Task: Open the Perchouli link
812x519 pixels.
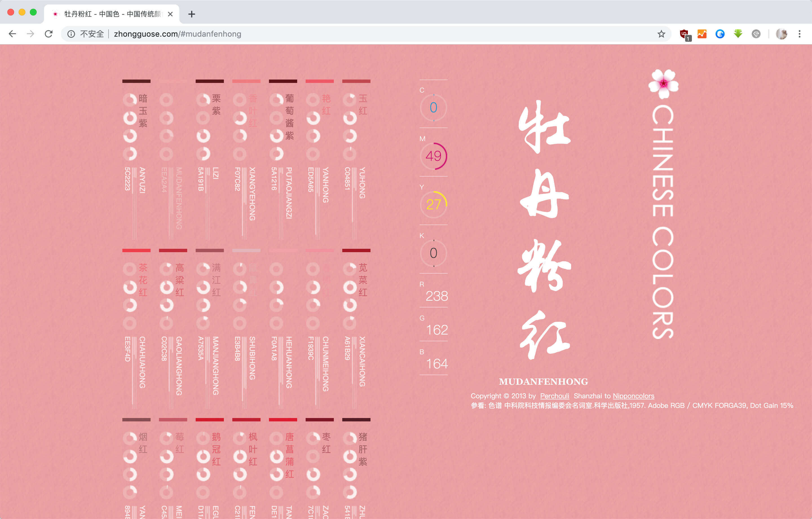Action: pyautogui.click(x=554, y=396)
